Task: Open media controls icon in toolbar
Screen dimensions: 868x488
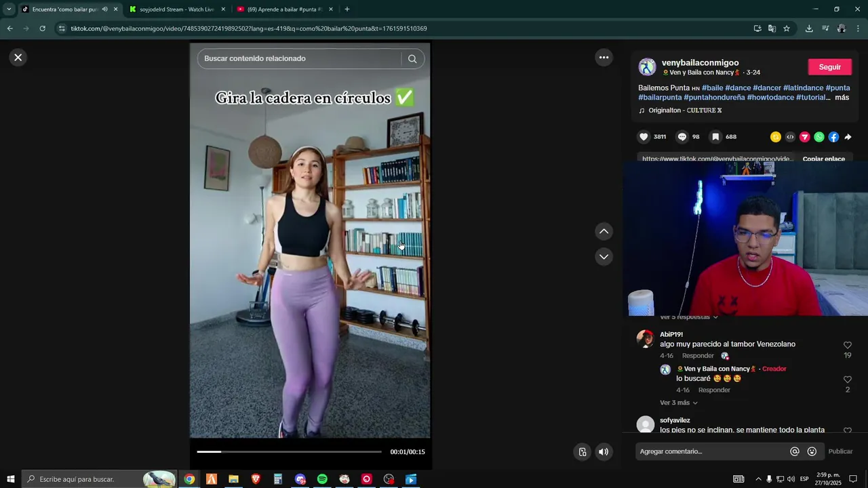Action: pyautogui.click(x=825, y=28)
